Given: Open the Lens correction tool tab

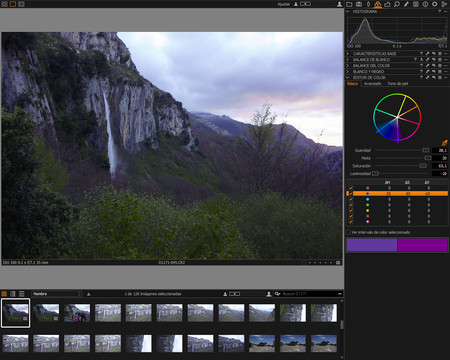Looking at the screenshot, I should 368,4.
